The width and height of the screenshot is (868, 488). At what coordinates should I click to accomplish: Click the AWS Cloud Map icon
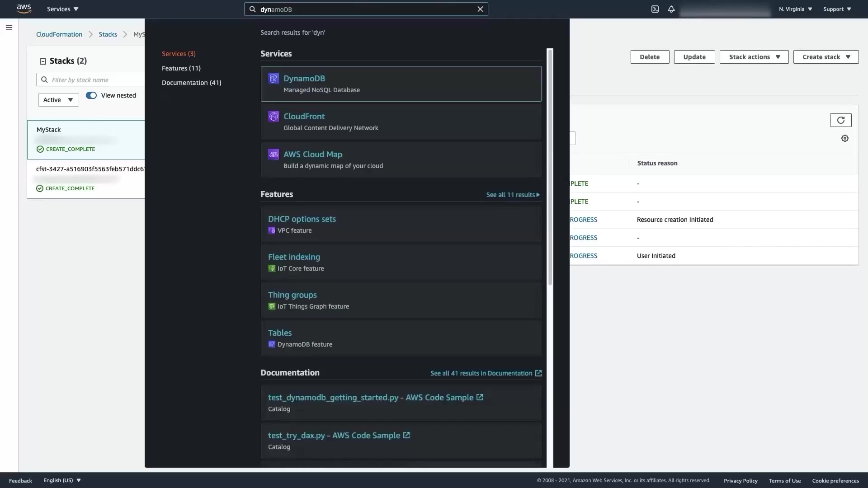(x=273, y=155)
